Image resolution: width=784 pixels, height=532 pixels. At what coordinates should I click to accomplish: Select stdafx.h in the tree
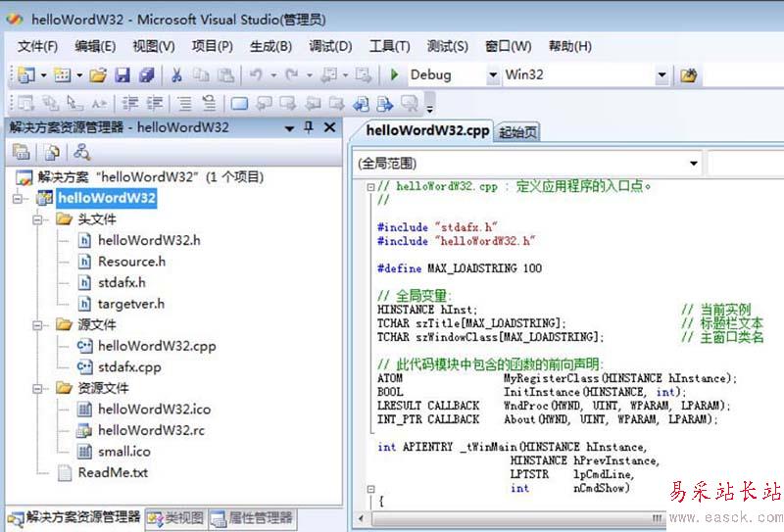click(122, 282)
